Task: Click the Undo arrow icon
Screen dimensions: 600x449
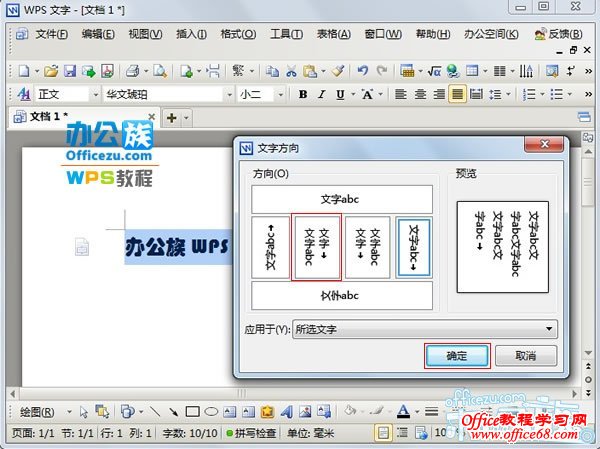Action: [x=362, y=71]
